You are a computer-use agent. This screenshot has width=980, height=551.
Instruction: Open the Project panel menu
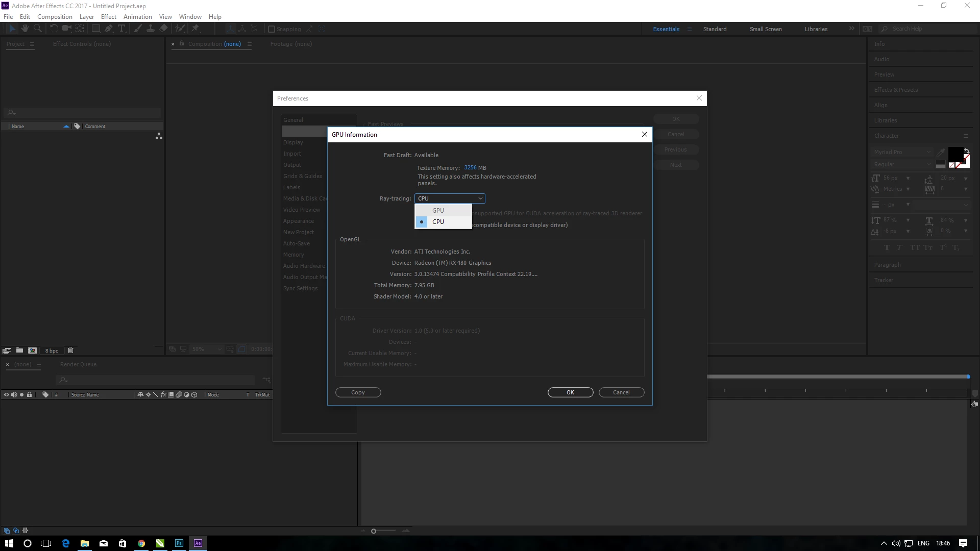[x=32, y=44]
